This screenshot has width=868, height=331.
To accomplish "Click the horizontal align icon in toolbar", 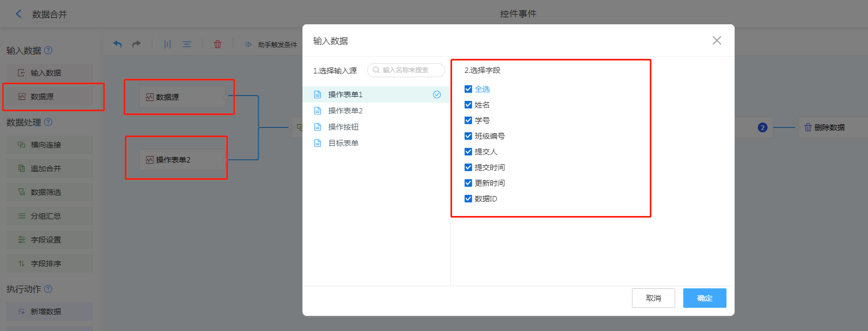I will point(187,44).
